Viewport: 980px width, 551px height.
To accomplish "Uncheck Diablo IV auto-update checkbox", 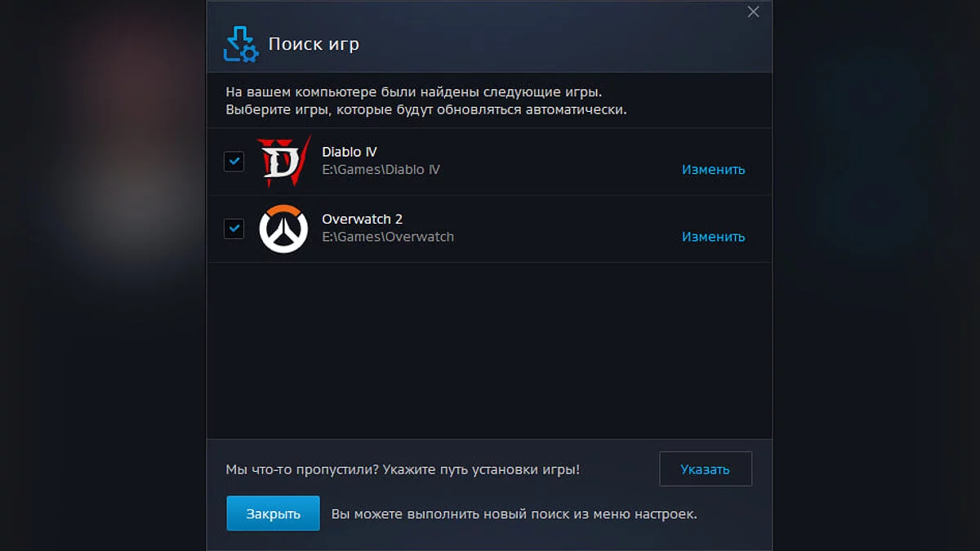I will (x=234, y=162).
